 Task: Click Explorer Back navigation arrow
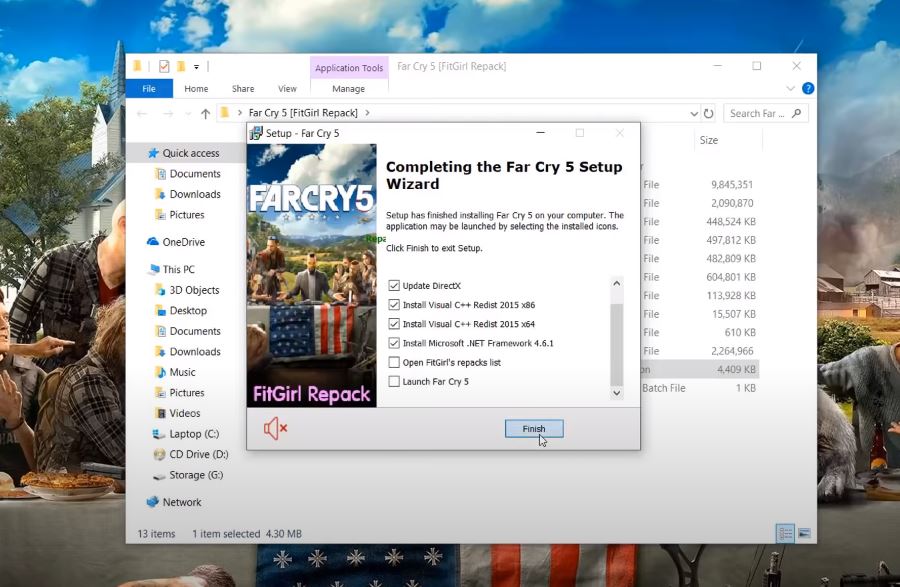(142, 114)
